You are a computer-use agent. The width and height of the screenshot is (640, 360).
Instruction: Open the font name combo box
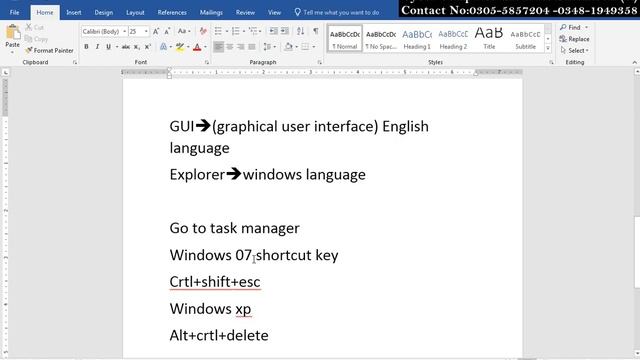click(x=104, y=31)
